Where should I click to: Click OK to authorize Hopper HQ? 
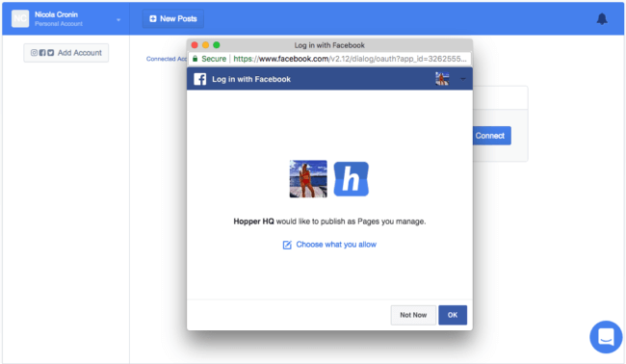coord(453,315)
